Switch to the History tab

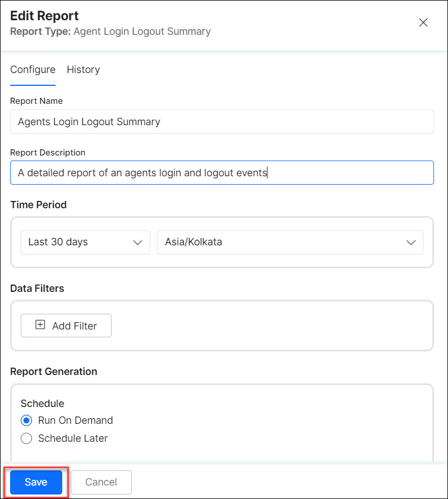(x=83, y=70)
